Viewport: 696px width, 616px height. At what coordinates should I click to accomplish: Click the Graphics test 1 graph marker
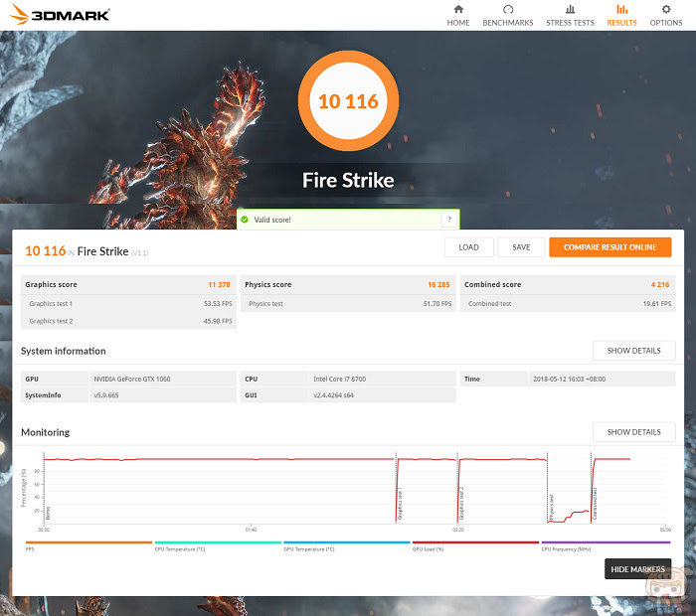[x=400, y=505]
